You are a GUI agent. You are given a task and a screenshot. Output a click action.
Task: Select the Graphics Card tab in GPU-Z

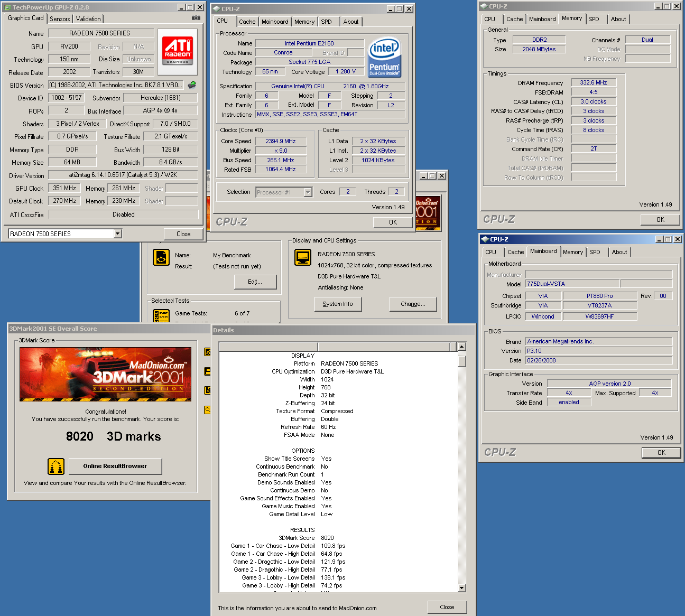pos(26,18)
